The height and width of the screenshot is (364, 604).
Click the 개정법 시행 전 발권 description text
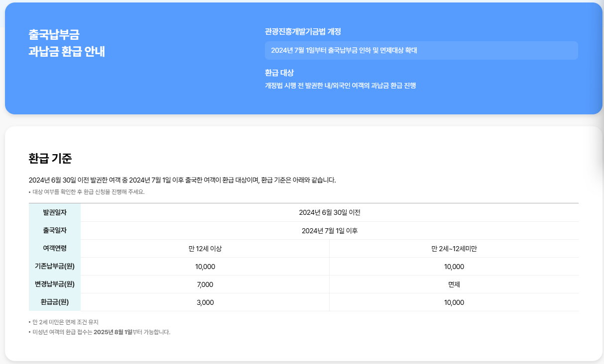point(341,86)
